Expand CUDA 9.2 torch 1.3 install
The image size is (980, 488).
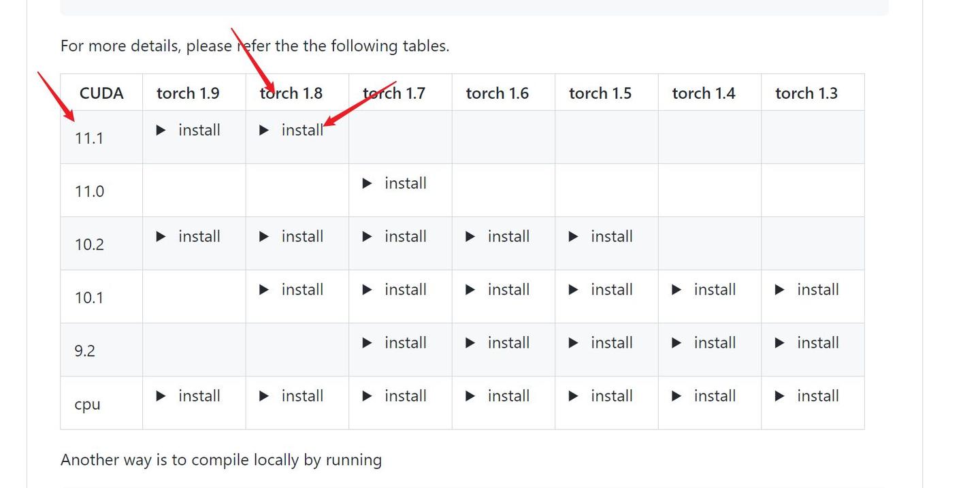[808, 342]
